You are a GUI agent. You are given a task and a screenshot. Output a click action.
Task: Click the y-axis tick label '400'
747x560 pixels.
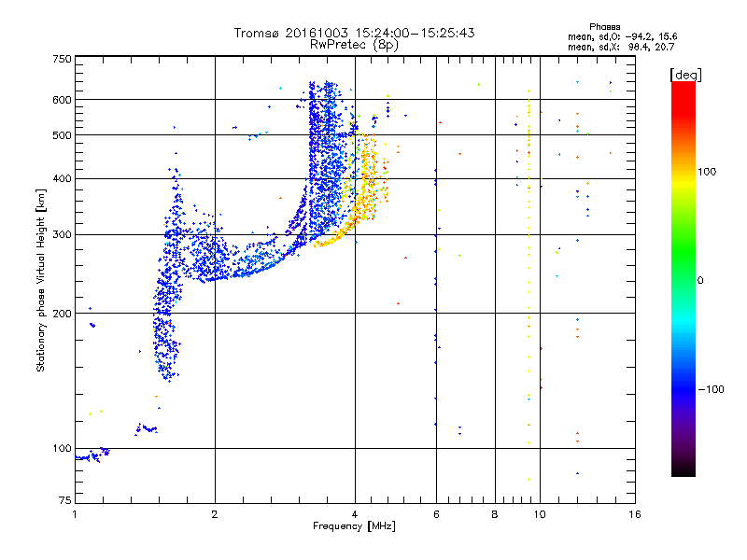(62, 179)
